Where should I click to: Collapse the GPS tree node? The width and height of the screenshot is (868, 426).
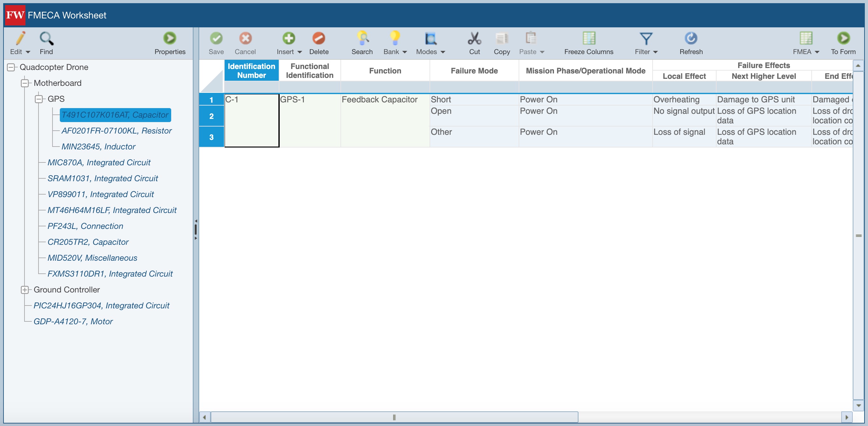39,99
